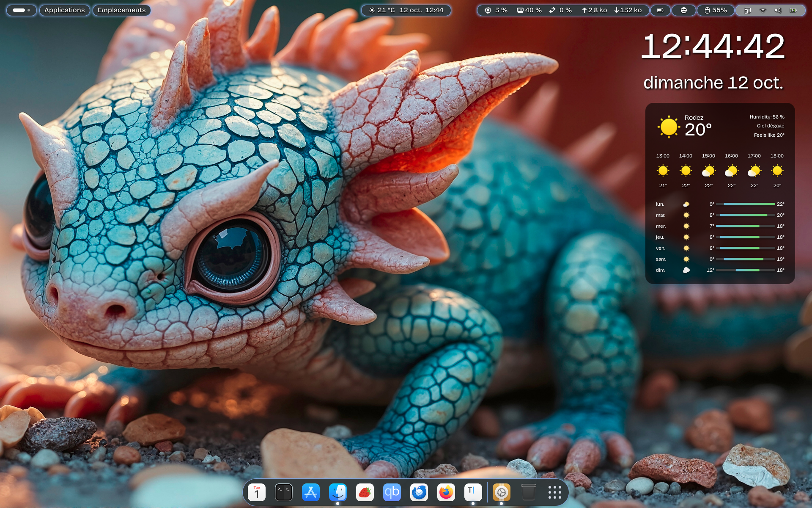The image size is (812, 508).
Task: Click the sunglasses emoji indicator
Action: click(x=683, y=10)
